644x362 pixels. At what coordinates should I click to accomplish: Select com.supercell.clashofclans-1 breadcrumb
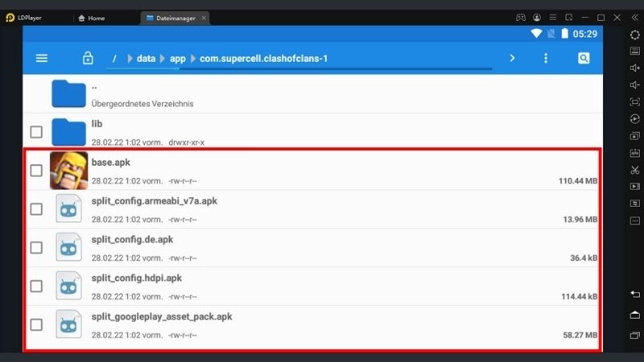point(264,59)
